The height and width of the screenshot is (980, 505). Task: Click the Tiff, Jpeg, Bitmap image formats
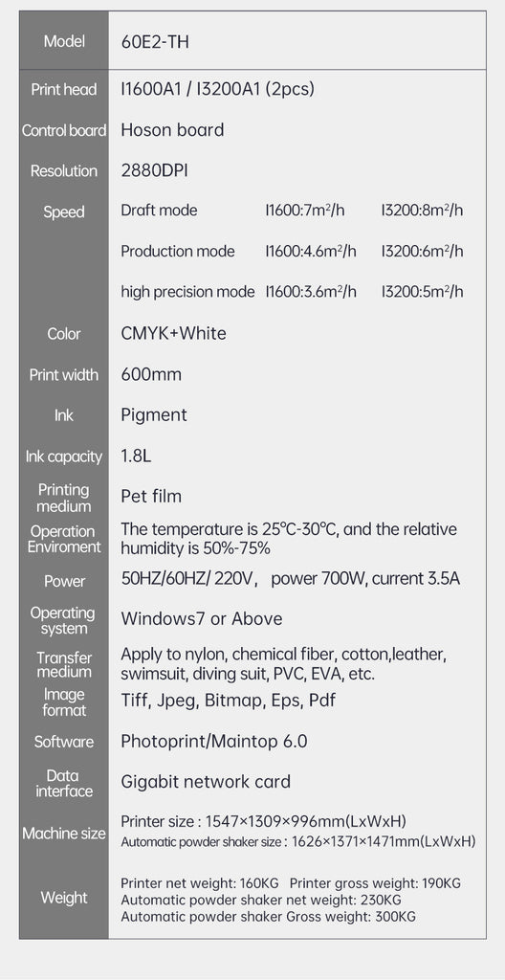(191, 700)
